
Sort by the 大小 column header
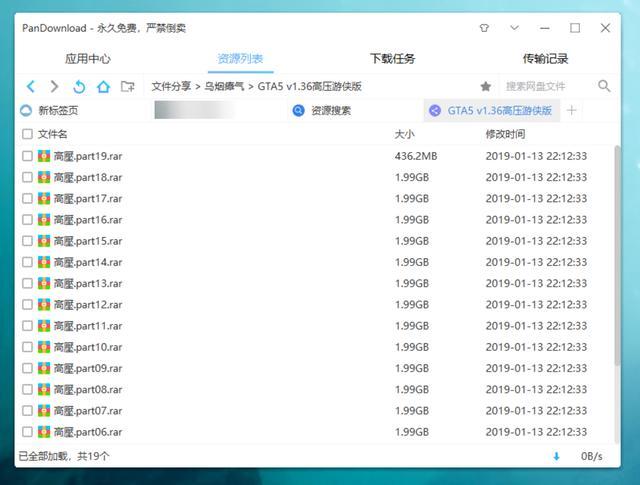404,134
